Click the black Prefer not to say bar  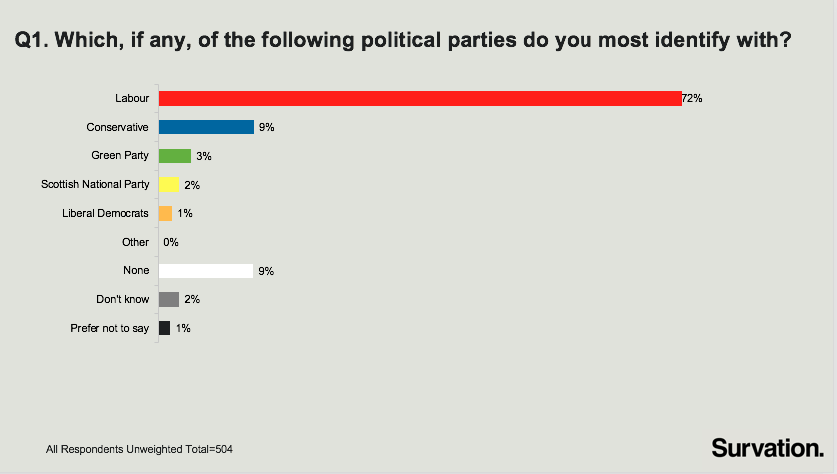[164, 328]
